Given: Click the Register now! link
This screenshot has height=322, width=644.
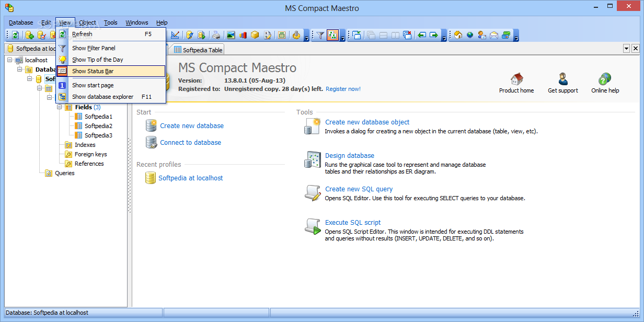Looking at the screenshot, I should click(343, 89).
